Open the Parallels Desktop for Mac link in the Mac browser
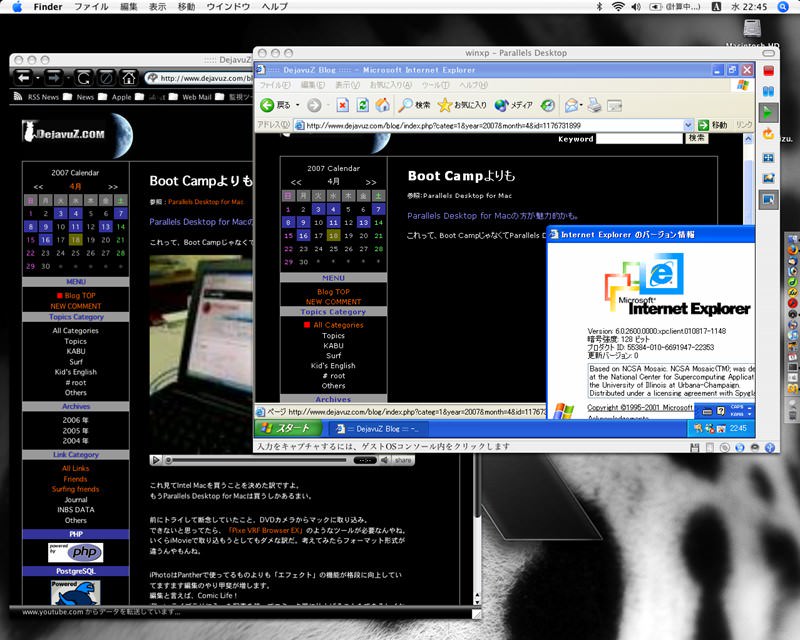 (206, 202)
